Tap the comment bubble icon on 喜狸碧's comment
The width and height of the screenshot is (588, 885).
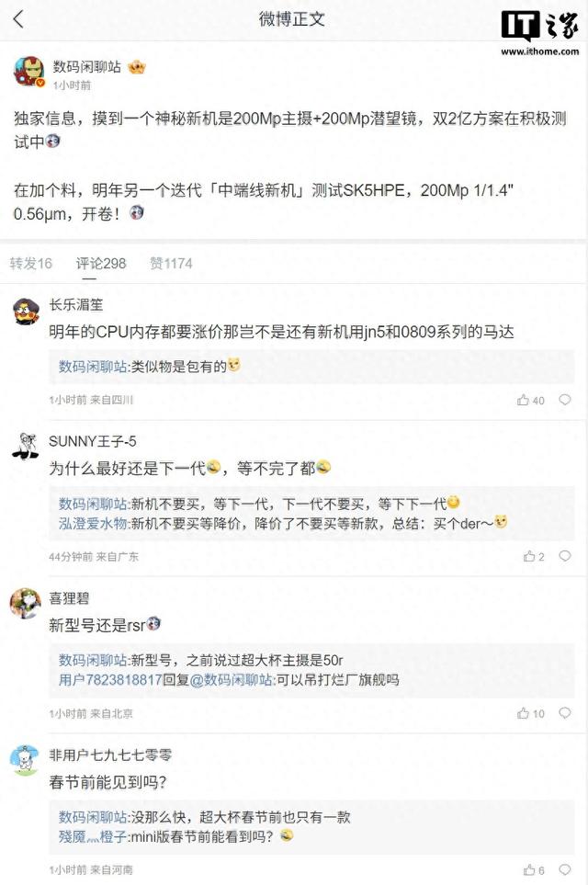[564, 712]
